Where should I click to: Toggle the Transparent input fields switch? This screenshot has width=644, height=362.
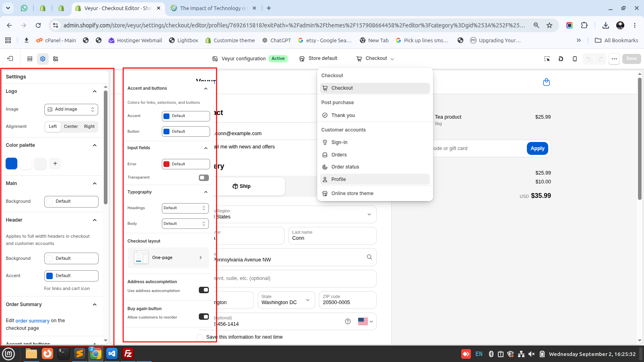204,177
